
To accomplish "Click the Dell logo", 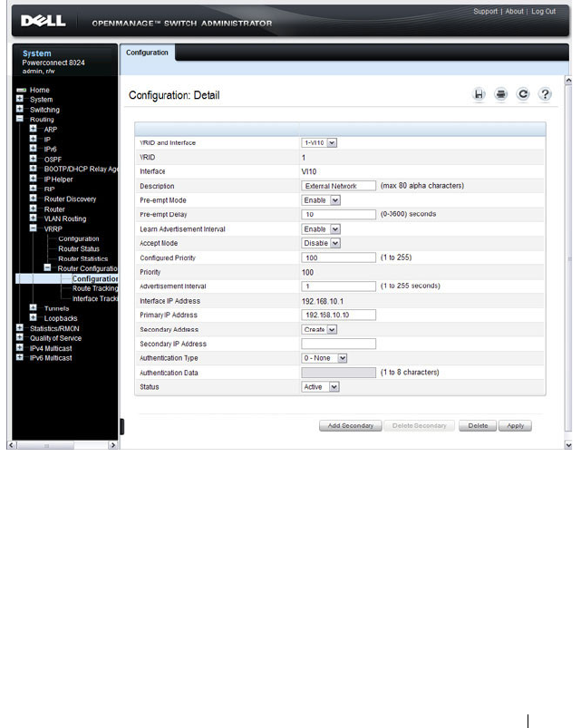I will point(44,21).
